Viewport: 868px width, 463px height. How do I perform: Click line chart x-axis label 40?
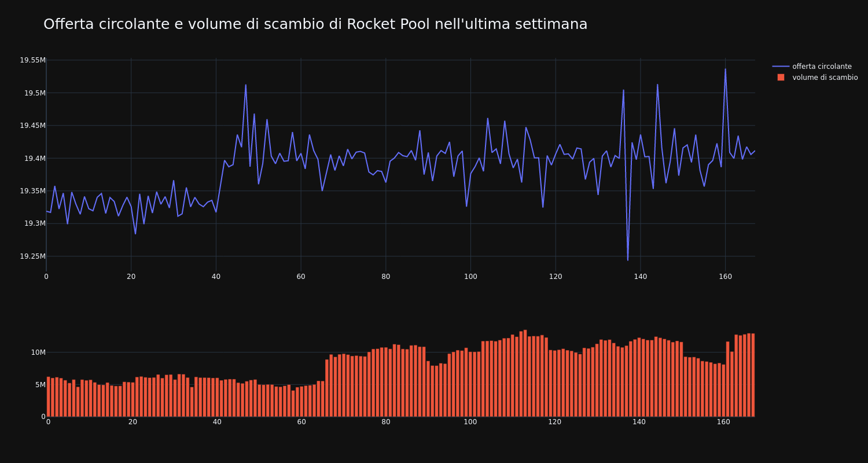click(x=216, y=277)
